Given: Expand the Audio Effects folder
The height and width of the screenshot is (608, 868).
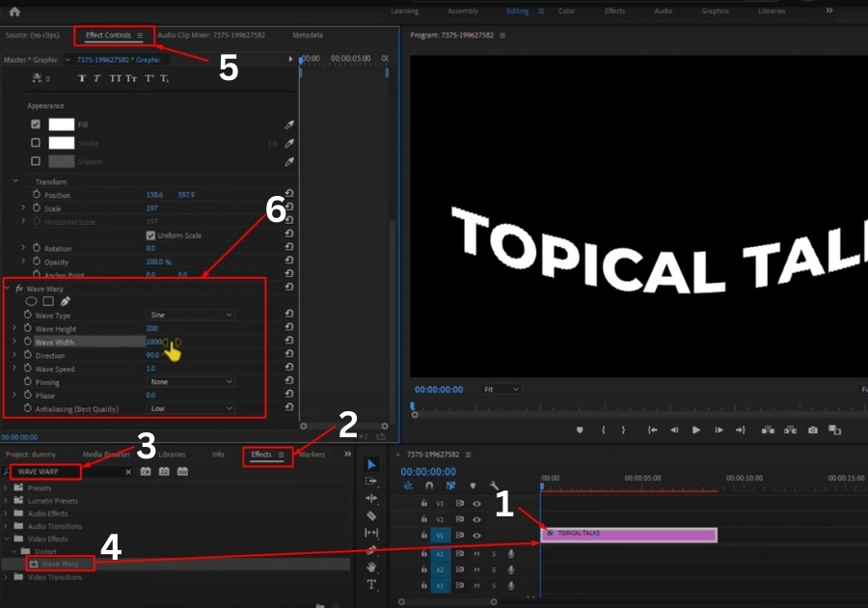Looking at the screenshot, I should coord(6,513).
